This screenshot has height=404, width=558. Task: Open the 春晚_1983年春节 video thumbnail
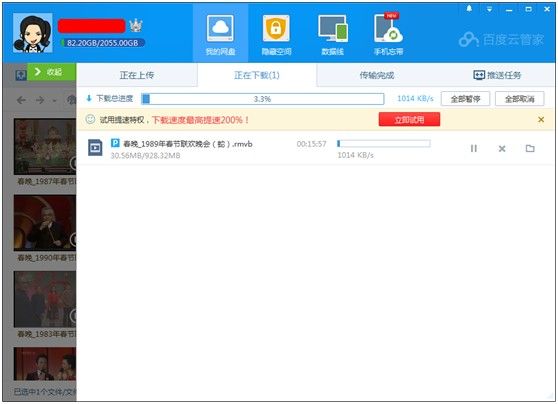tap(45, 299)
